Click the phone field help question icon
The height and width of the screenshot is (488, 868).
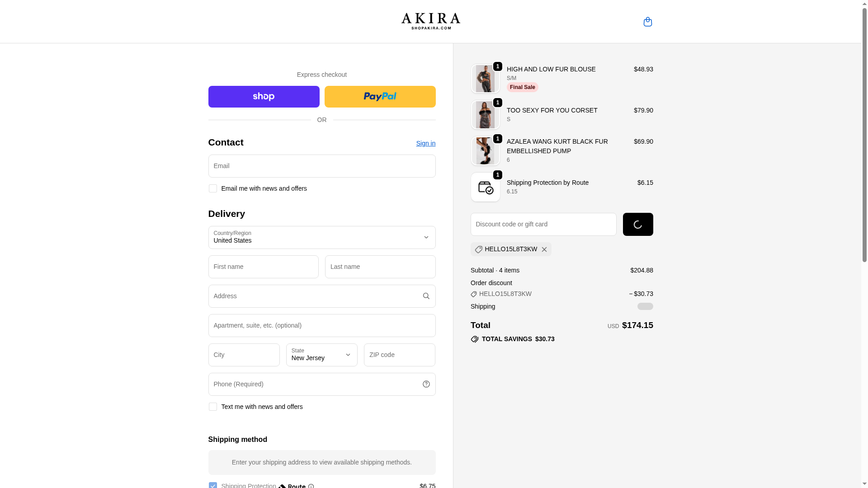coord(426,384)
